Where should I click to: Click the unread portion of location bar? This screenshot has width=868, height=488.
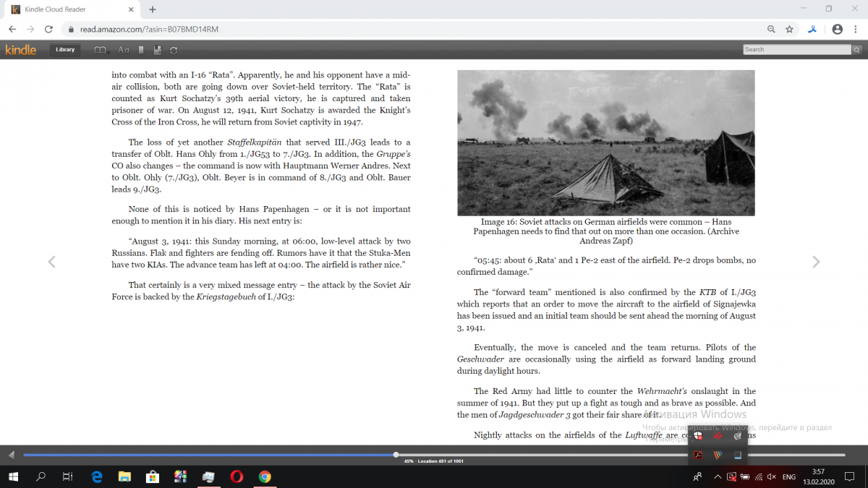[x=621, y=455]
